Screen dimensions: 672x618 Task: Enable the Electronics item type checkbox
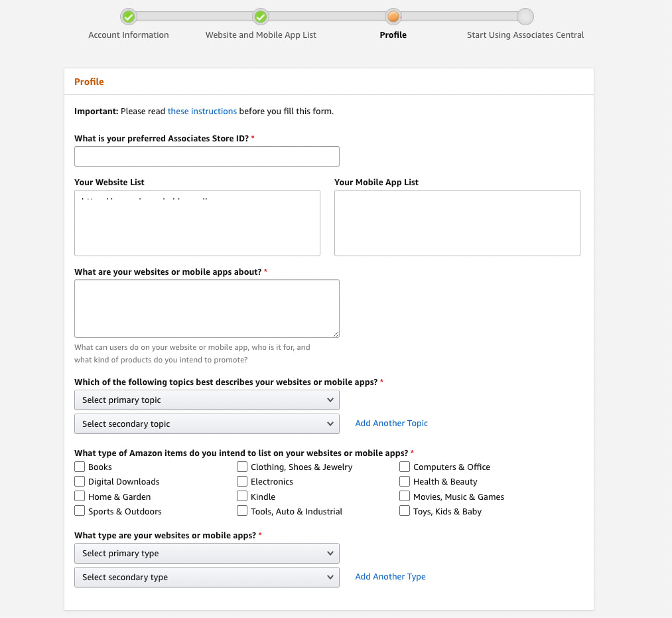(242, 481)
